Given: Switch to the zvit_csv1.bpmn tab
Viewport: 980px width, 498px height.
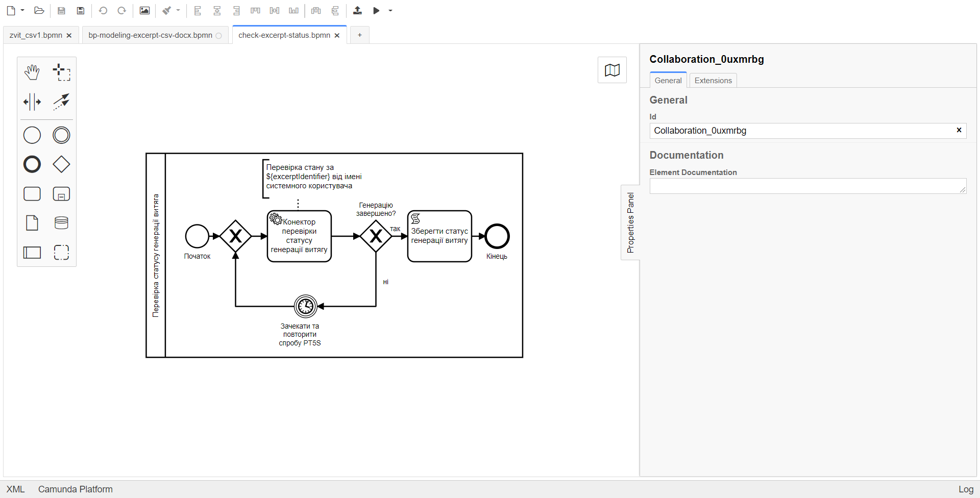Looking at the screenshot, I should [x=36, y=35].
